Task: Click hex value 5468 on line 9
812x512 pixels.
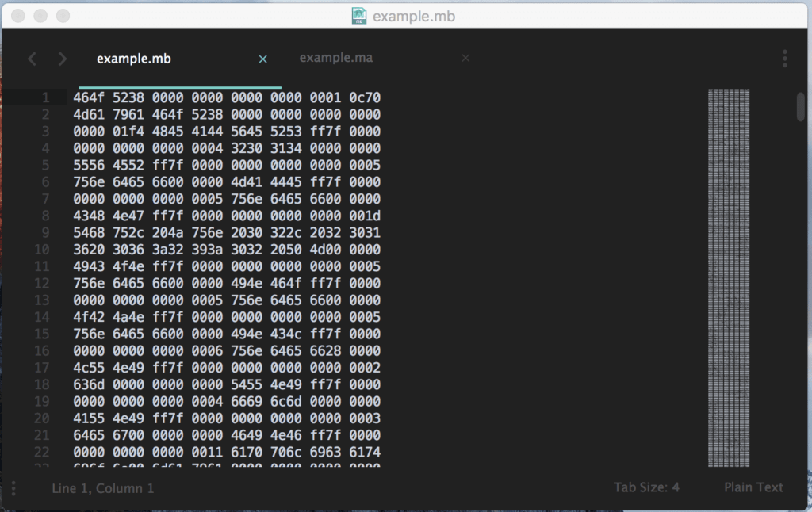Action: pos(89,232)
